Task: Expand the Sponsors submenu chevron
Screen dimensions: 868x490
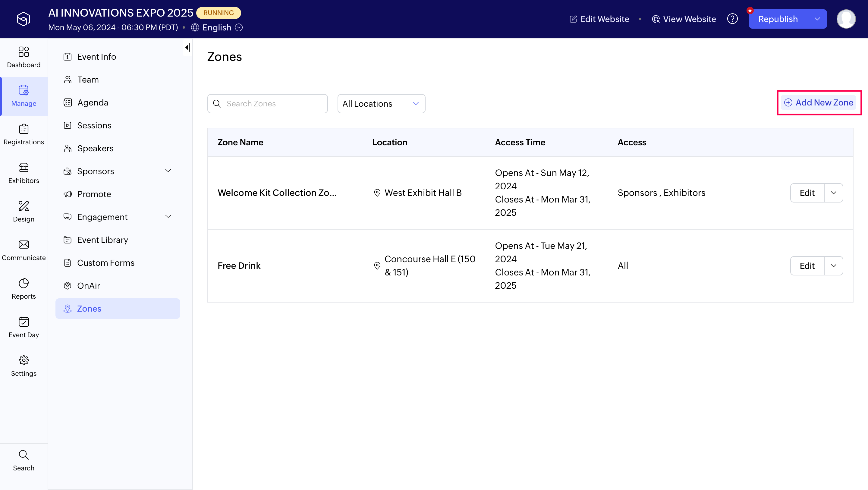Action: coord(168,171)
